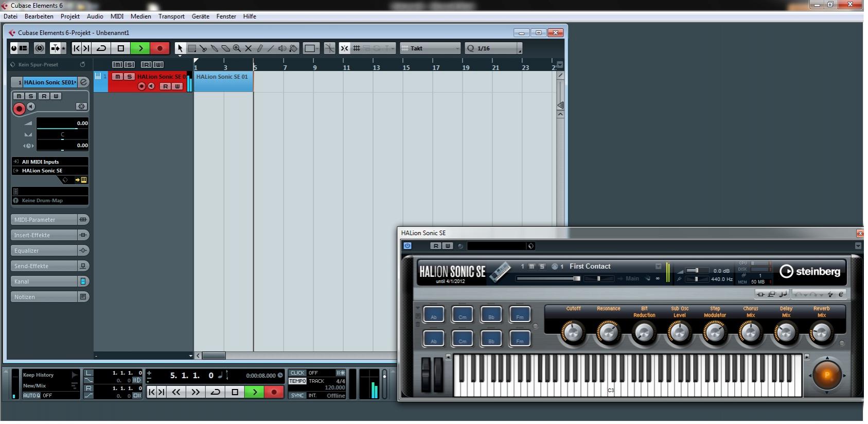Solo the HALion Sonic SE 01 track
The image size is (868, 424).
[129, 77]
